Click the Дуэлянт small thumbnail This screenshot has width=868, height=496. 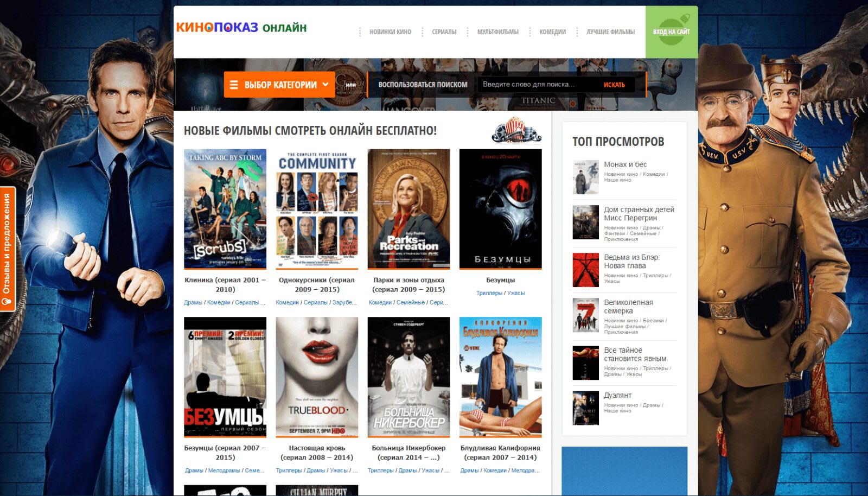586,408
